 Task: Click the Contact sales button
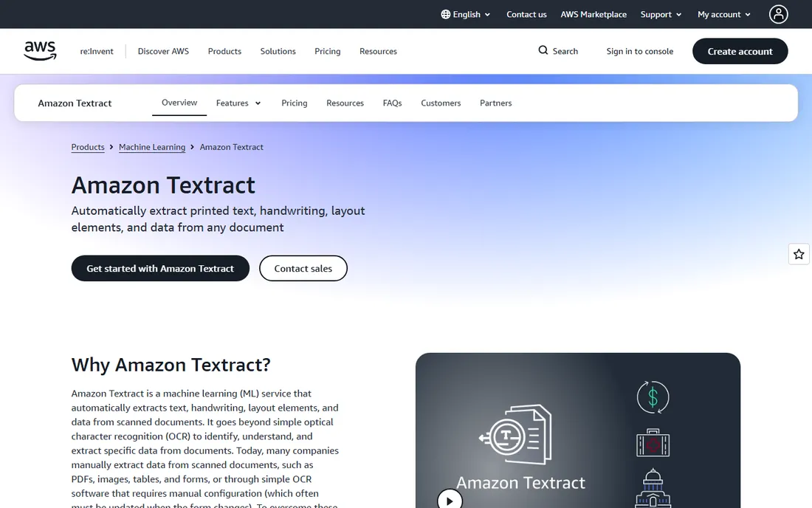click(x=303, y=268)
